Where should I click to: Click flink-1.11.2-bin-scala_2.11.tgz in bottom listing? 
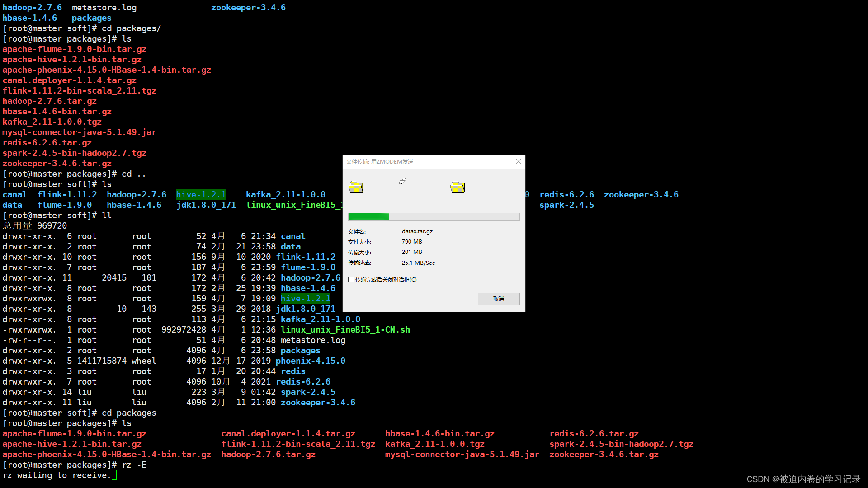pyautogui.click(x=298, y=444)
